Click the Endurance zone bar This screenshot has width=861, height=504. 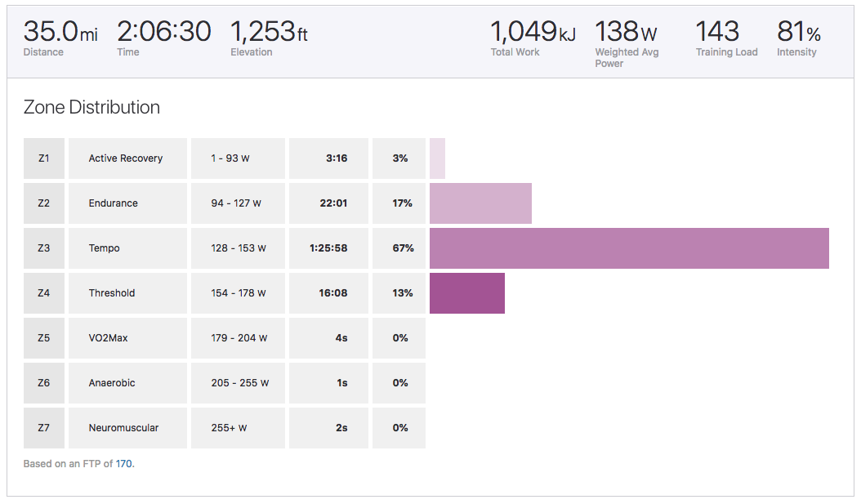[480, 203]
